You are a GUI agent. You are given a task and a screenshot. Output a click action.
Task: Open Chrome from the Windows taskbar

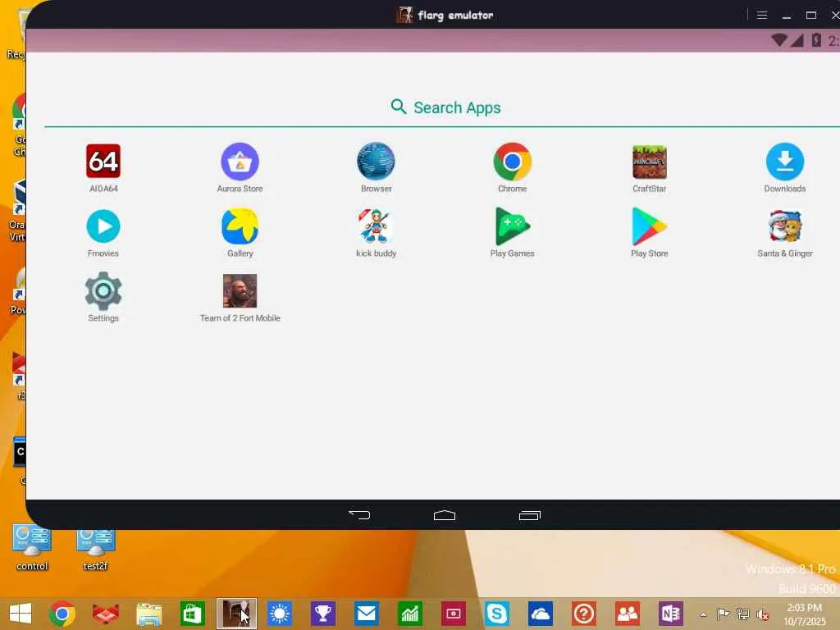pyautogui.click(x=62, y=614)
